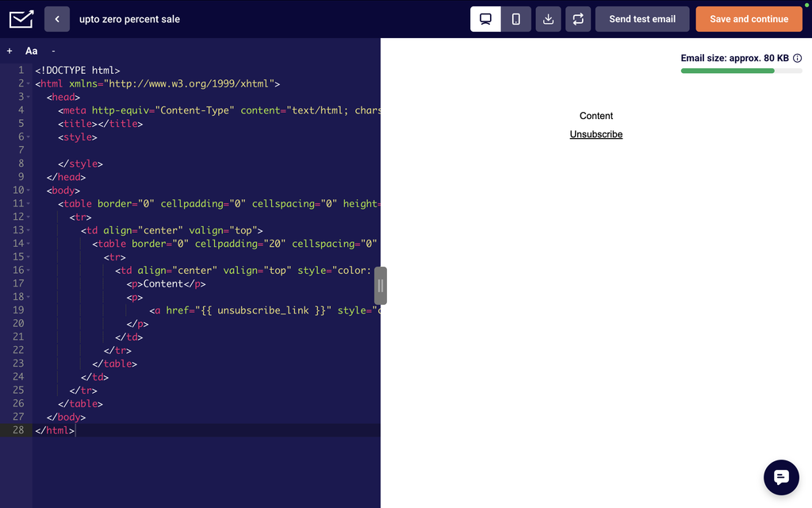Decrease editor font size with minus
The image size is (812, 508).
[53, 51]
